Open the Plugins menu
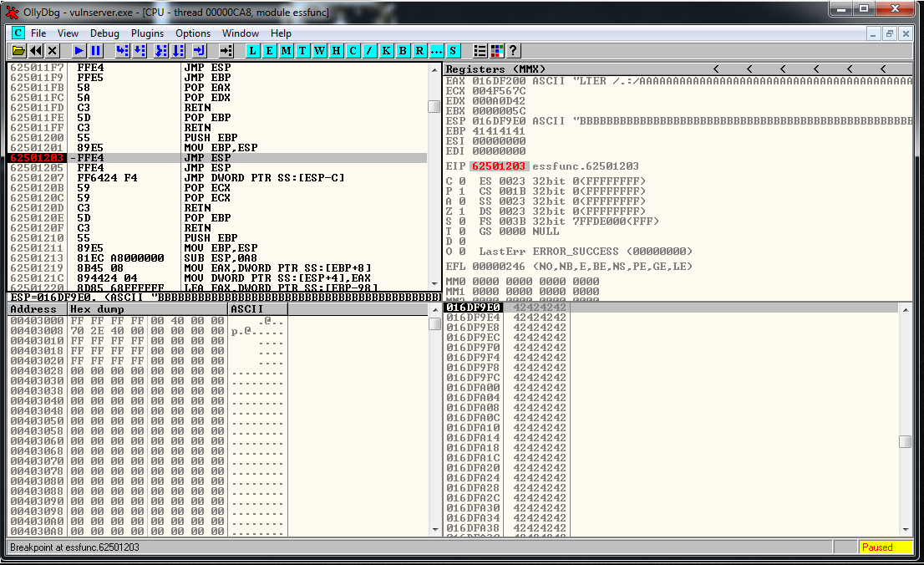 click(x=147, y=33)
